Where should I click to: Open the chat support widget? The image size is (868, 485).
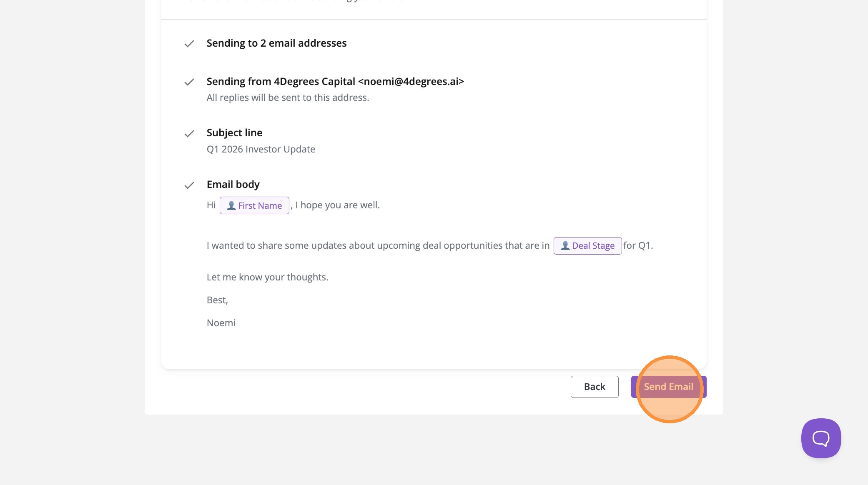click(820, 438)
